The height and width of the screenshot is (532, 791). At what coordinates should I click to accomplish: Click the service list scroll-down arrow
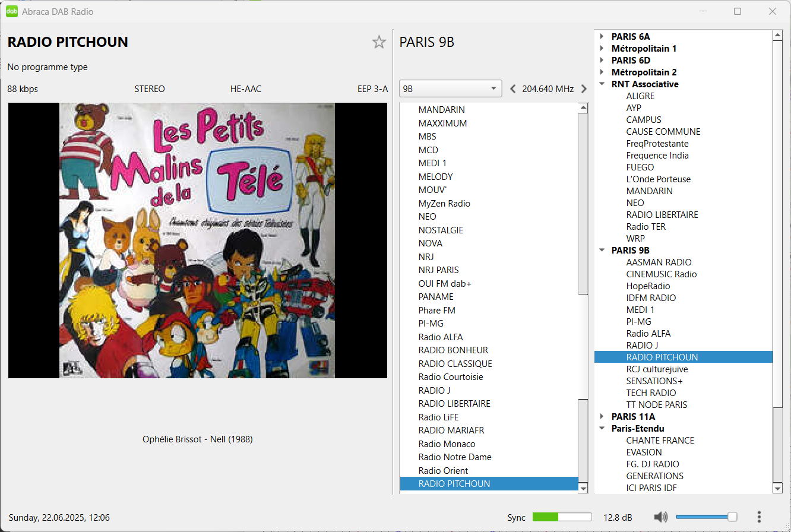(x=583, y=488)
